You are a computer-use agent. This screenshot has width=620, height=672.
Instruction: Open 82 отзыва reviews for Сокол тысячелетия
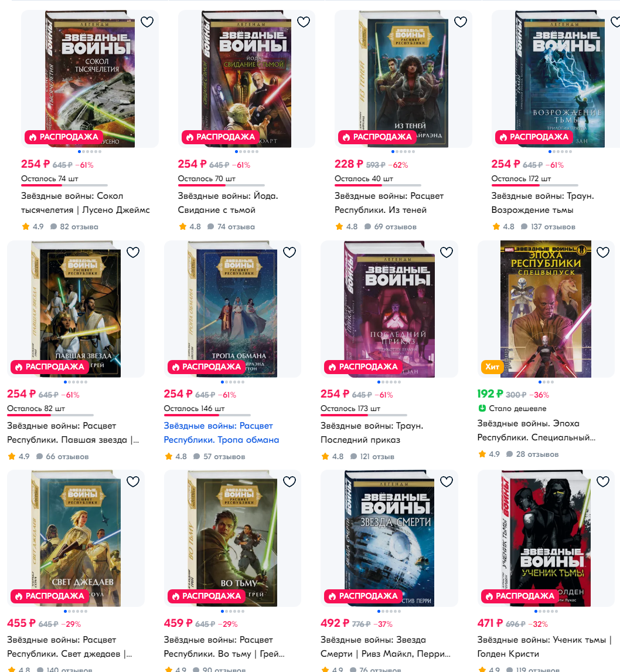[x=74, y=227]
